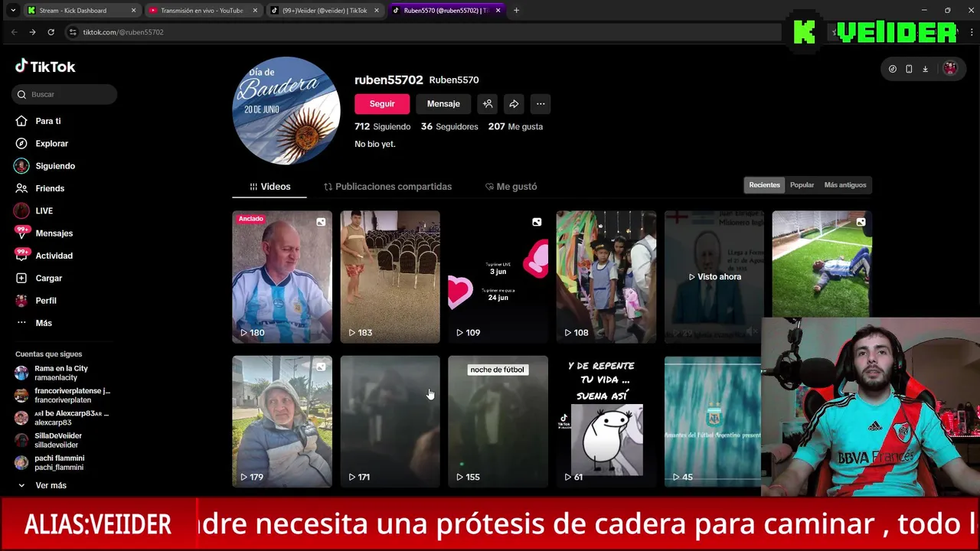
Task: Click the get app phone icon
Action: (909, 69)
